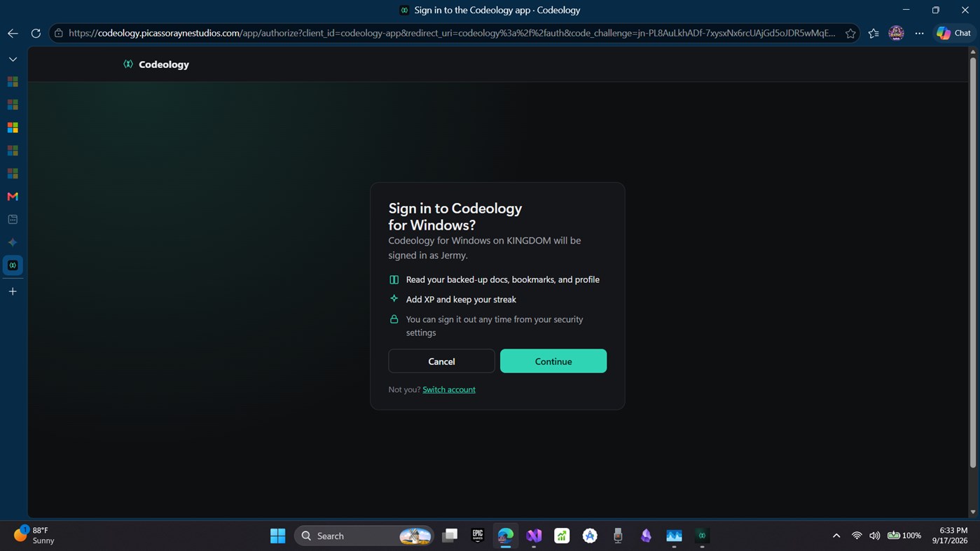Open Settings and more ellipsis menu
Screen dimensions: 980x551
pos(919,33)
